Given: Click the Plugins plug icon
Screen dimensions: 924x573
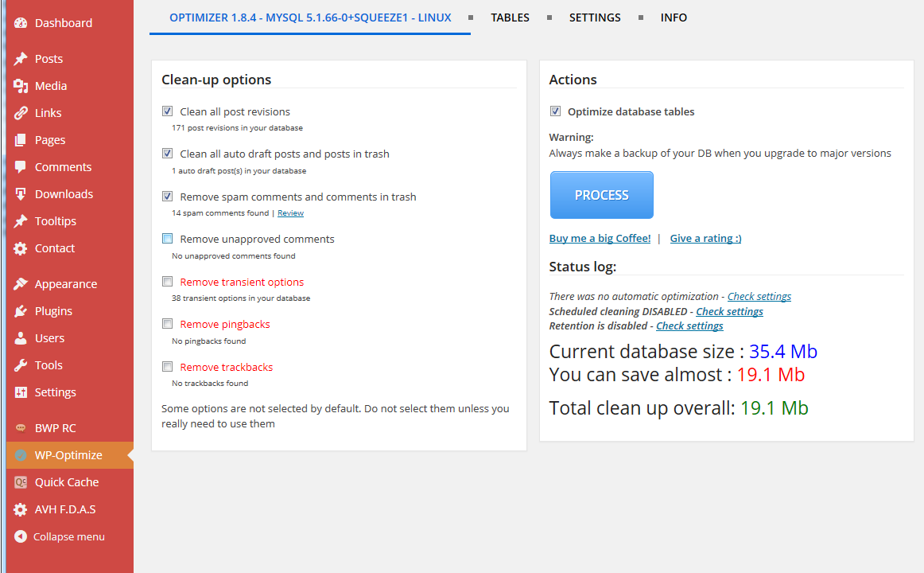Looking at the screenshot, I should pyautogui.click(x=21, y=310).
